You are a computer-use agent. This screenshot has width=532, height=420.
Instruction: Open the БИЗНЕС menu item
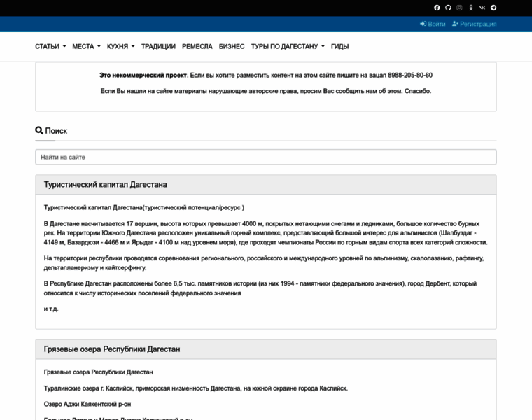click(232, 46)
